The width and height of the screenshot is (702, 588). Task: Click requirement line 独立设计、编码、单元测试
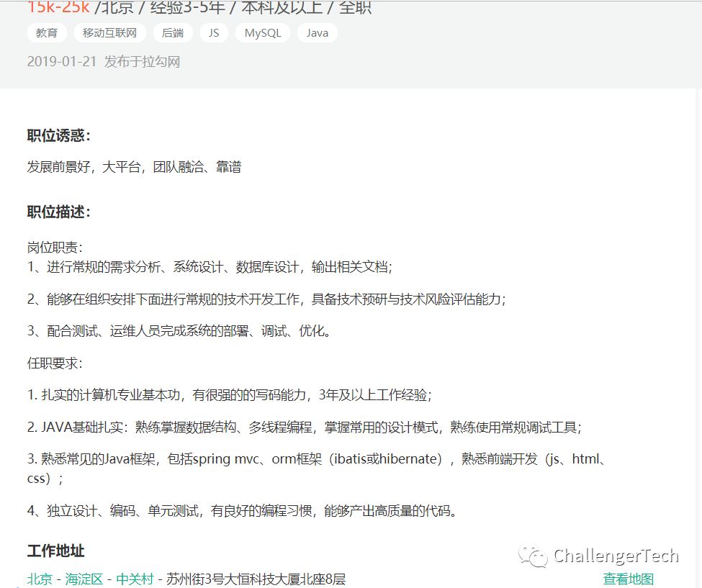pyautogui.click(x=242, y=510)
